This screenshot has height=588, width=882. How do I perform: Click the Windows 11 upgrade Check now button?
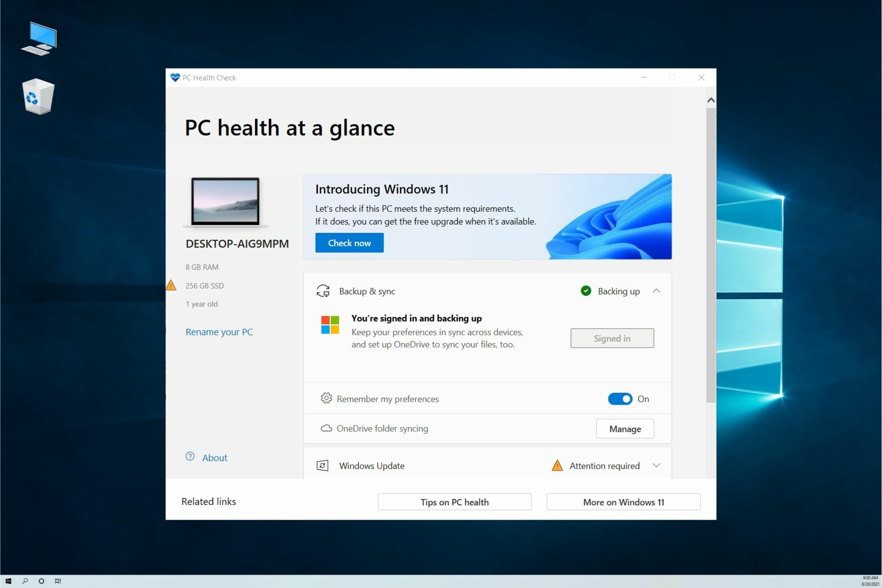pyautogui.click(x=349, y=243)
